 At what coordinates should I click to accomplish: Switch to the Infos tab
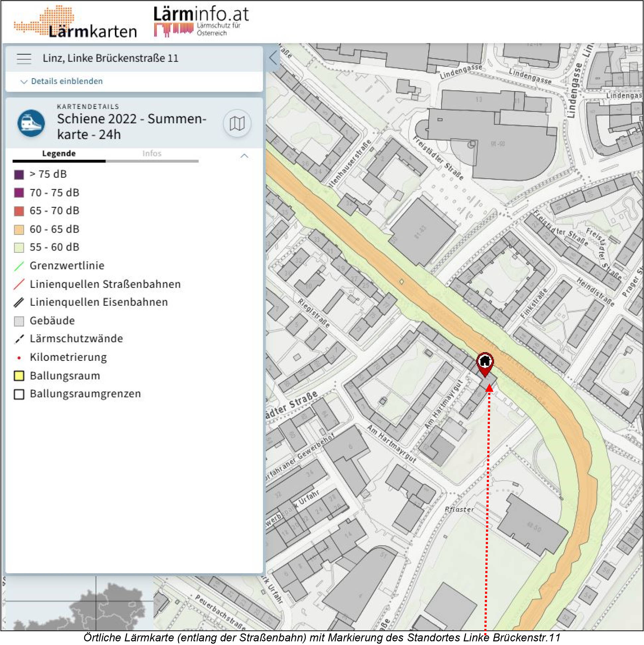pyautogui.click(x=152, y=154)
